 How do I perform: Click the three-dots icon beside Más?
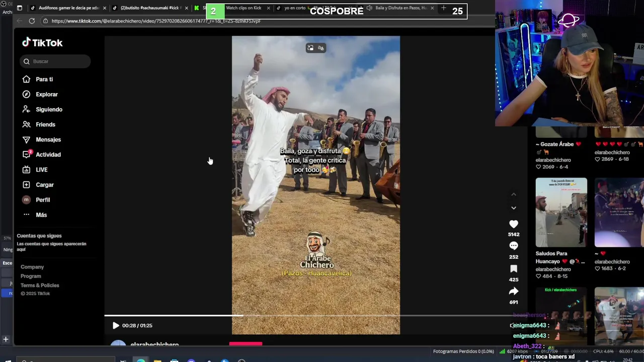click(x=26, y=215)
